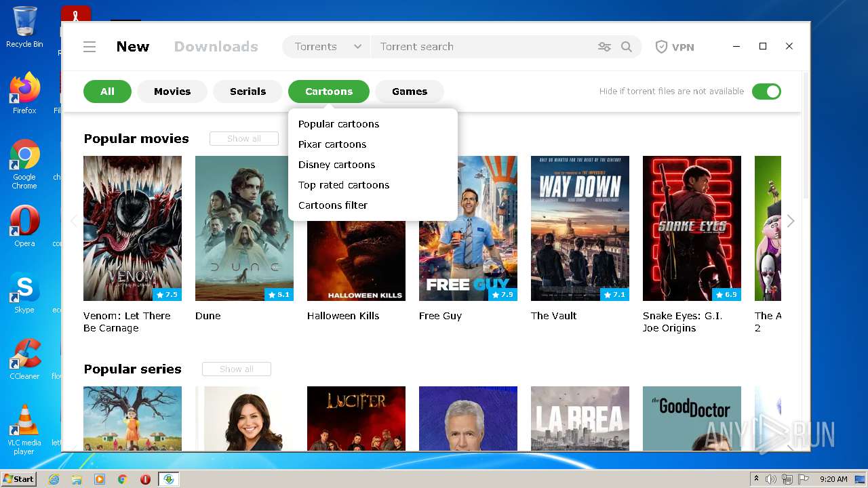868x488 pixels.
Task: Select the Serials category
Action: (248, 91)
